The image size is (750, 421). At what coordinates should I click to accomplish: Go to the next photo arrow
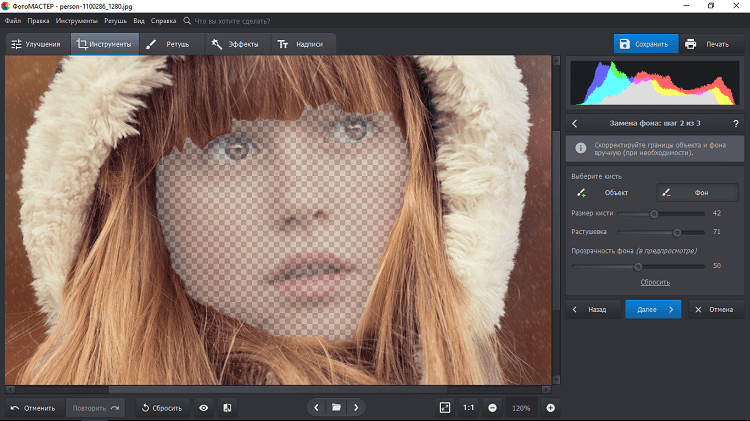pyautogui.click(x=356, y=408)
